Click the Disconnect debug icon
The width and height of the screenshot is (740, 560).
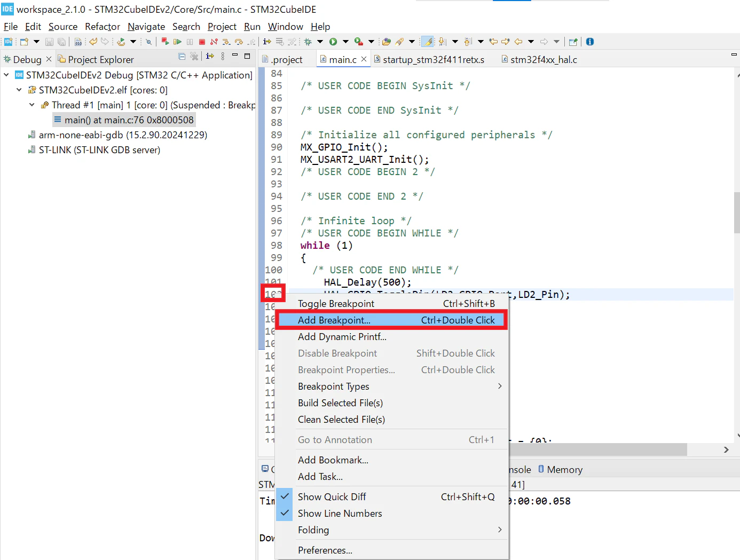pyautogui.click(x=214, y=42)
